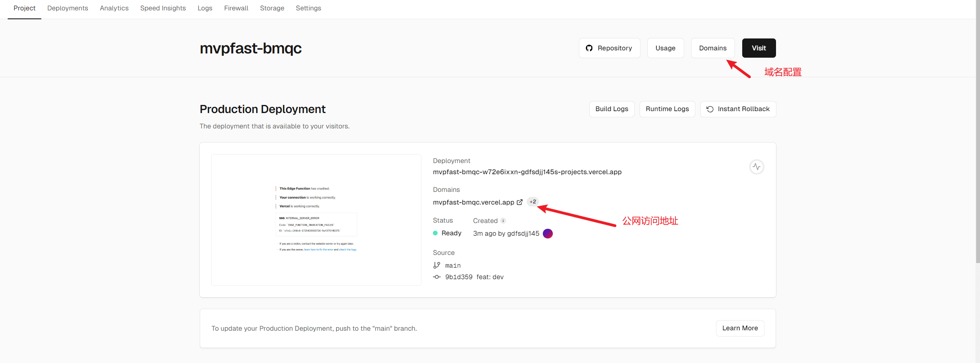
Task: Click the gdfsdjj145 user avatar
Action: tap(547, 233)
